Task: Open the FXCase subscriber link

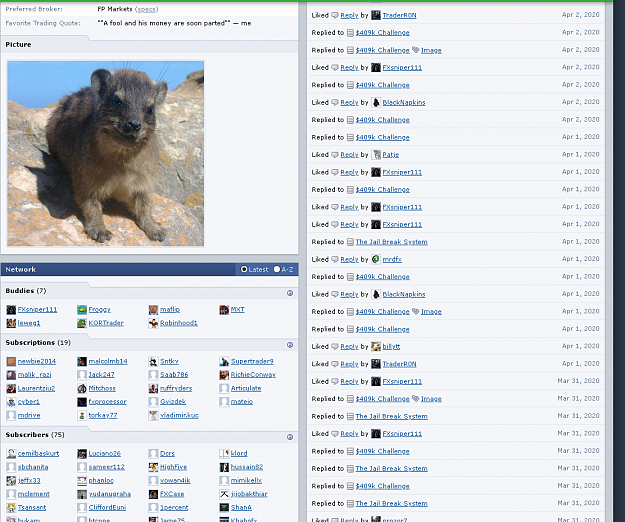Action: 172,494
